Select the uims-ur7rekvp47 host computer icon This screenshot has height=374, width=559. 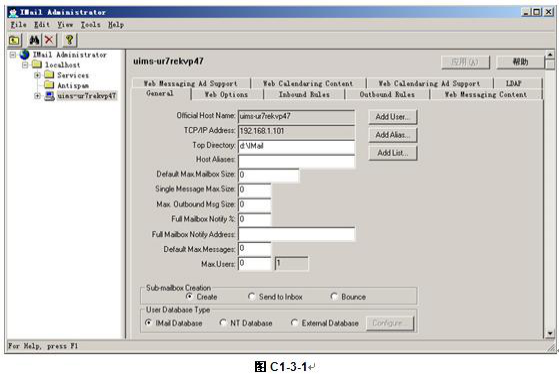tap(49, 96)
